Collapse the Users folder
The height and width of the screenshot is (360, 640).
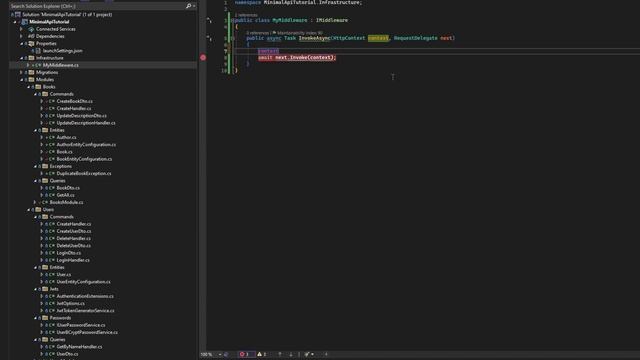click(29, 210)
